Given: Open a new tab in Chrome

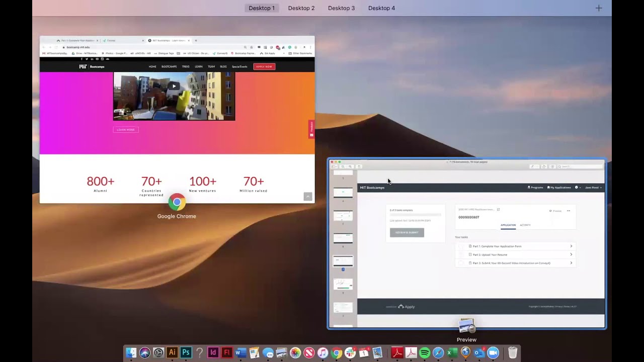Looking at the screenshot, I should [196, 40].
